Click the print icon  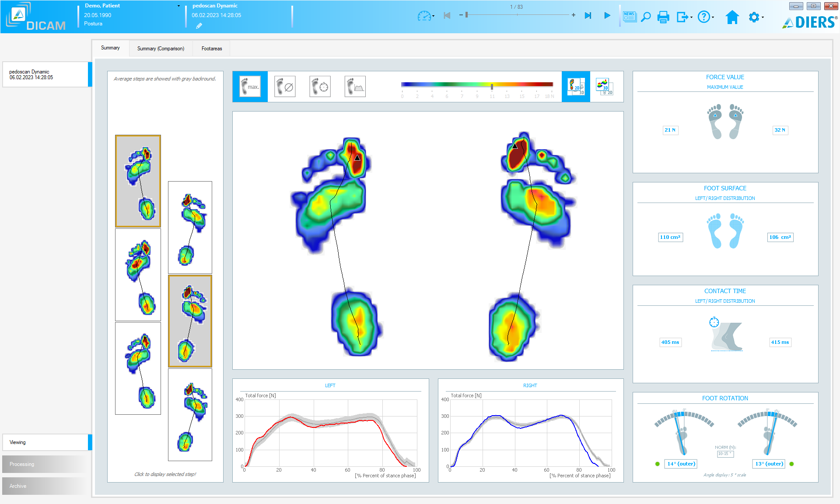[663, 17]
